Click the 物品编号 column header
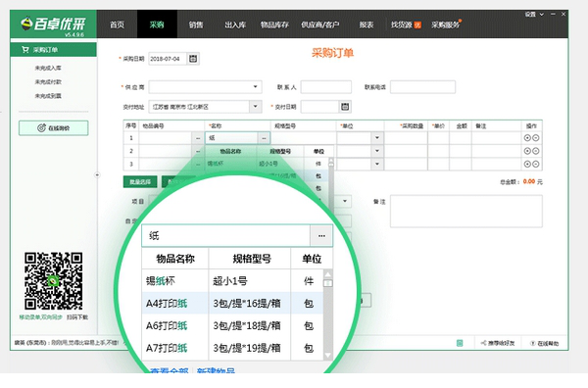Screen dimensions: 588x388 click(153, 126)
